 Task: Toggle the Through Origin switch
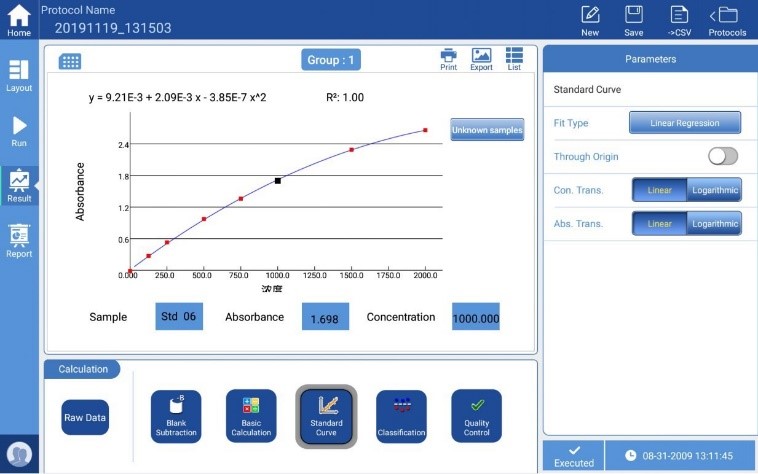click(x=722, y=156)
